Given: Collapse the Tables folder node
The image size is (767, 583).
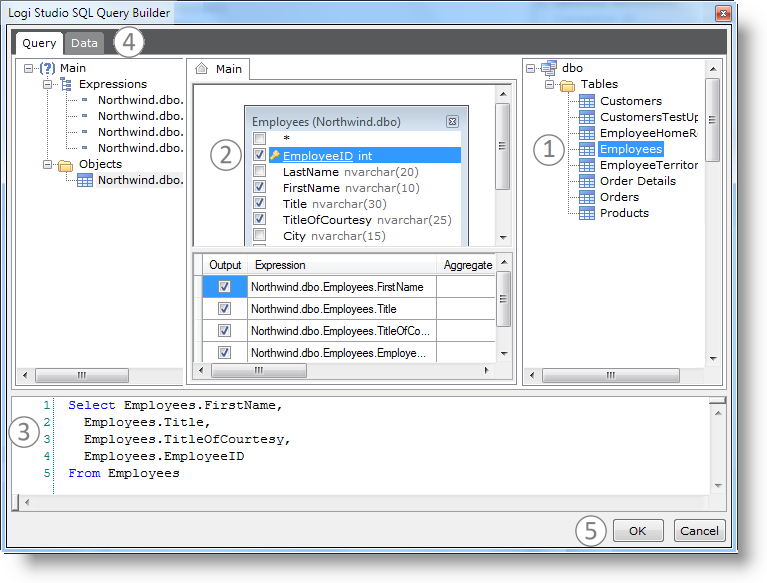Looking at the screenshot, I should [x=549, y=85].
